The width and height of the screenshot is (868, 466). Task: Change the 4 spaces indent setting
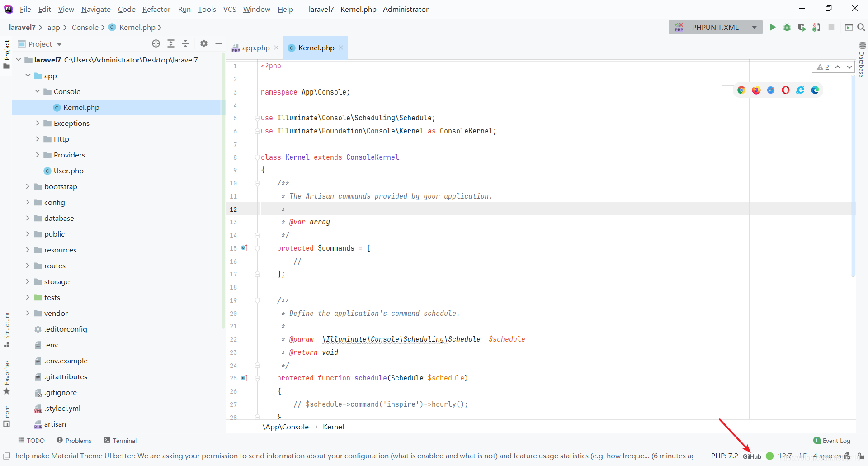[827, 456]
